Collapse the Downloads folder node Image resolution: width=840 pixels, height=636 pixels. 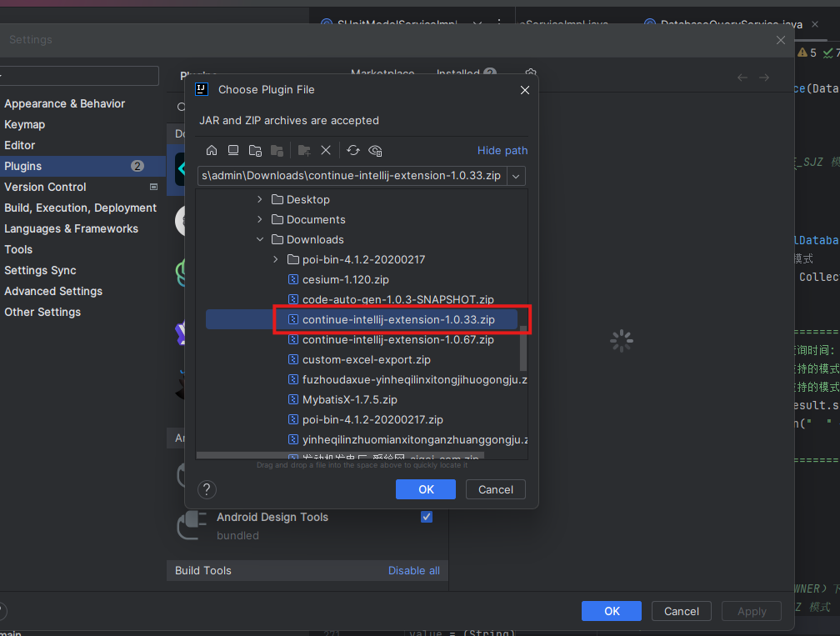tap(260, 239)
